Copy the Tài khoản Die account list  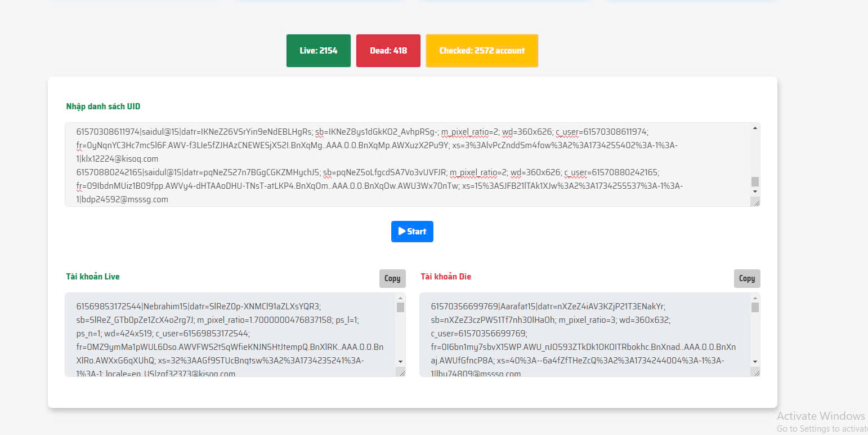pyautogui.click(x=747, y=278)
